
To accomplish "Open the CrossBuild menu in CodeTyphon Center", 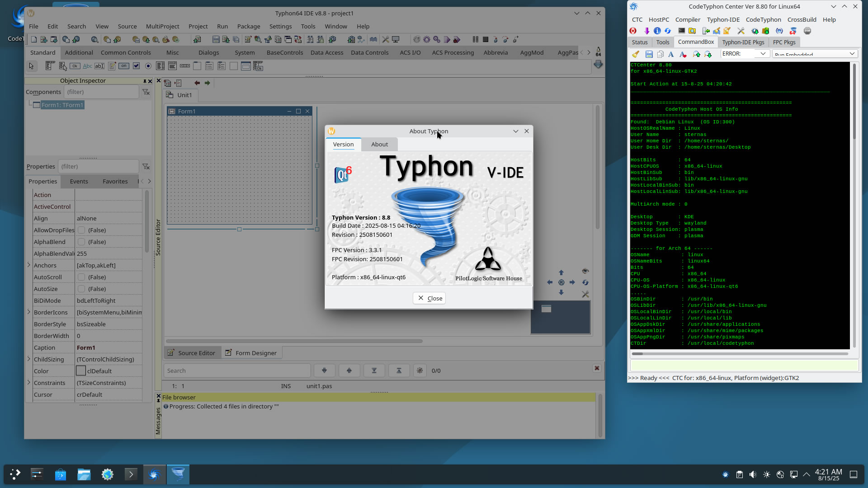I will coord(802,19).
